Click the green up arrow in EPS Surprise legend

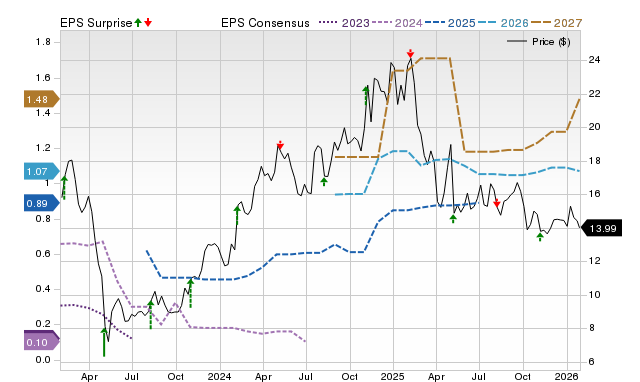(x=138, y=22)
